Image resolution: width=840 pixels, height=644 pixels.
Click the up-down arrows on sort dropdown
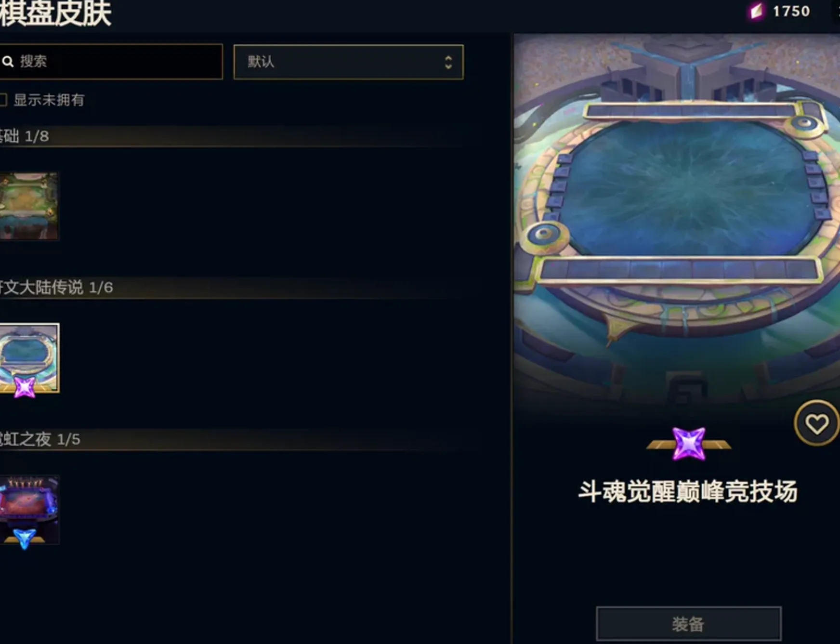click(x=448, y=62)
